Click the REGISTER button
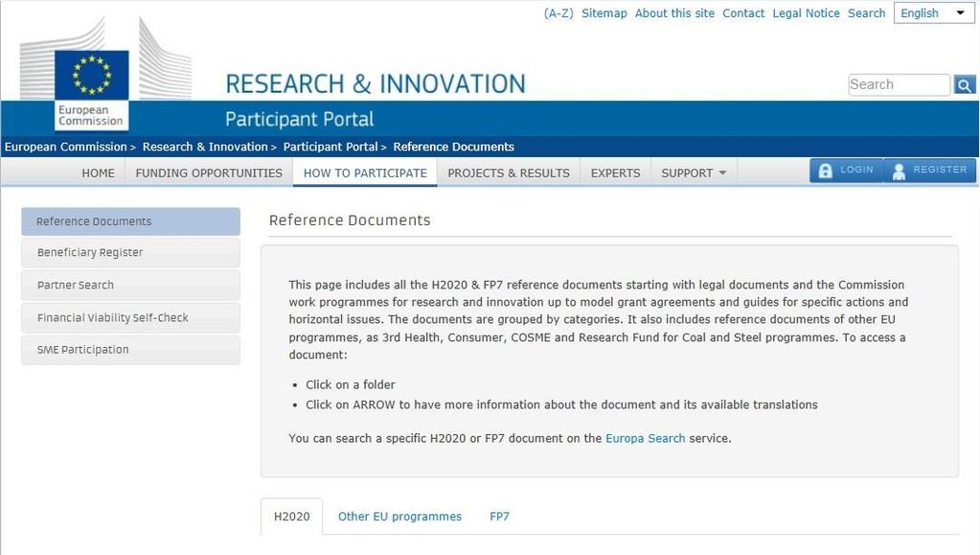 tap(930, 171)
